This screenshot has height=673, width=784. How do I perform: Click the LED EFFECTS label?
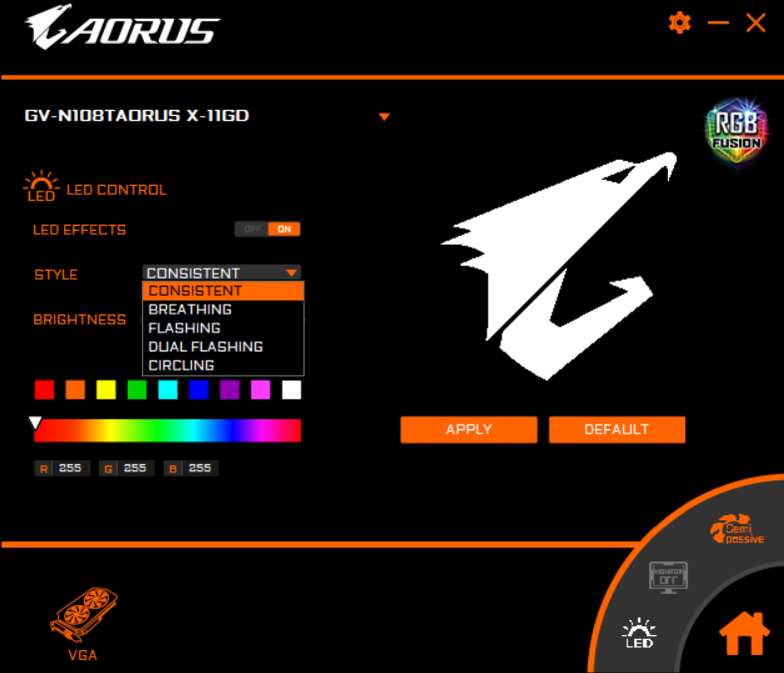point(80,230)
